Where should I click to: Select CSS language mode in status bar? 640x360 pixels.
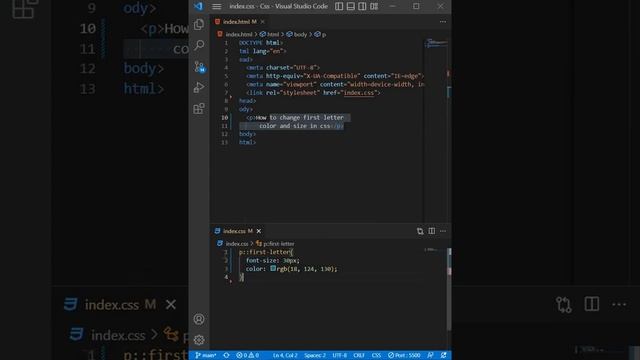coord(376,355)
